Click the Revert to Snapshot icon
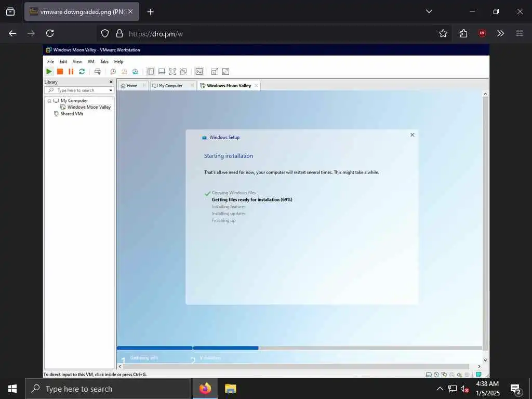 (x=124, y=71)
